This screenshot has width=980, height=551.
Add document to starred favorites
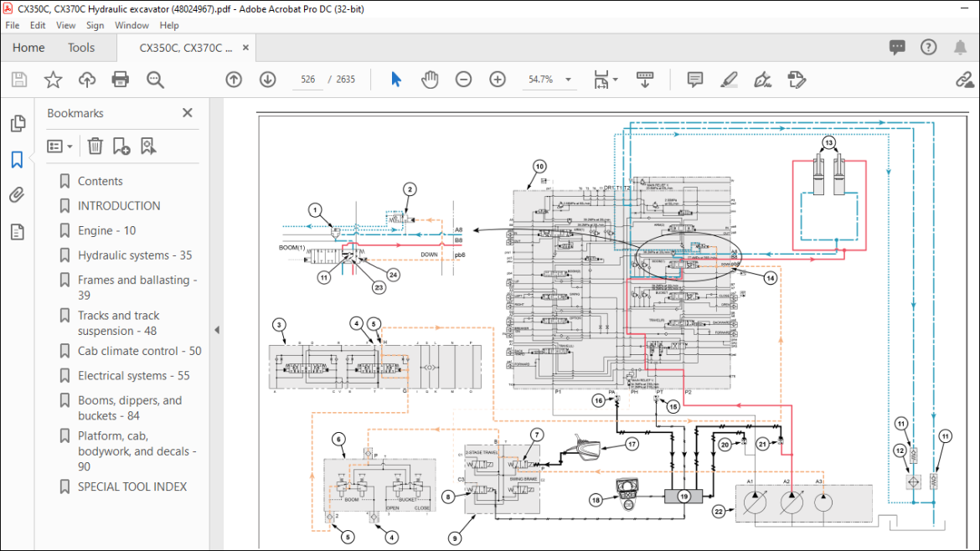[x=53, y=80]
